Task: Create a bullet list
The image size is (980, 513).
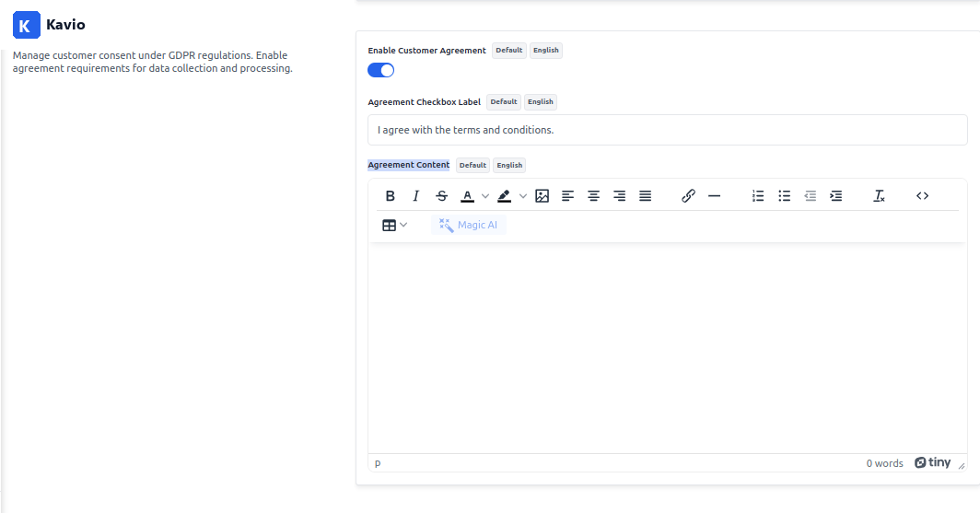Action: point(785,196)
